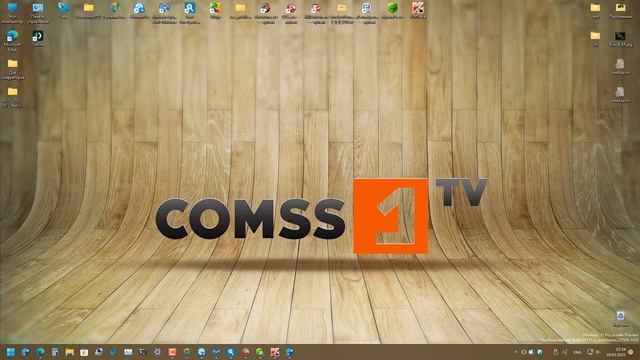Switch the ENG input language indicator

[x=578, y=352]
